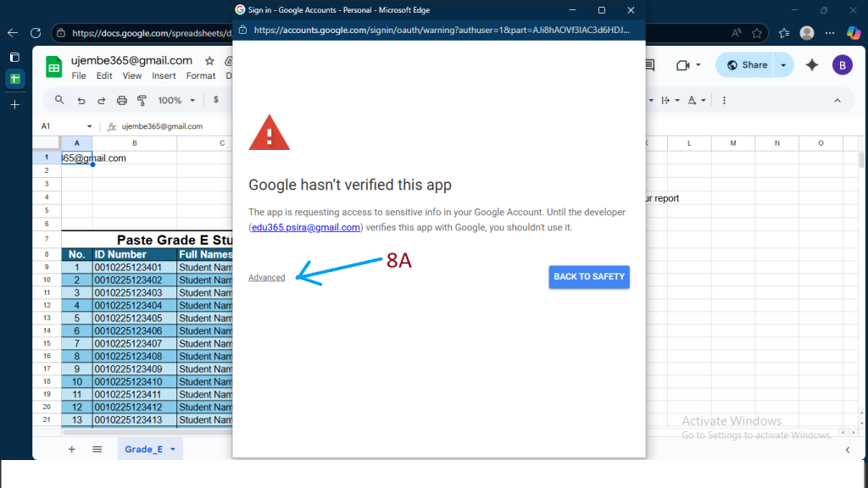This screenshot has width=868, height=488.
Task: Open the Insert menu
Action: click(x=164, y=75)
